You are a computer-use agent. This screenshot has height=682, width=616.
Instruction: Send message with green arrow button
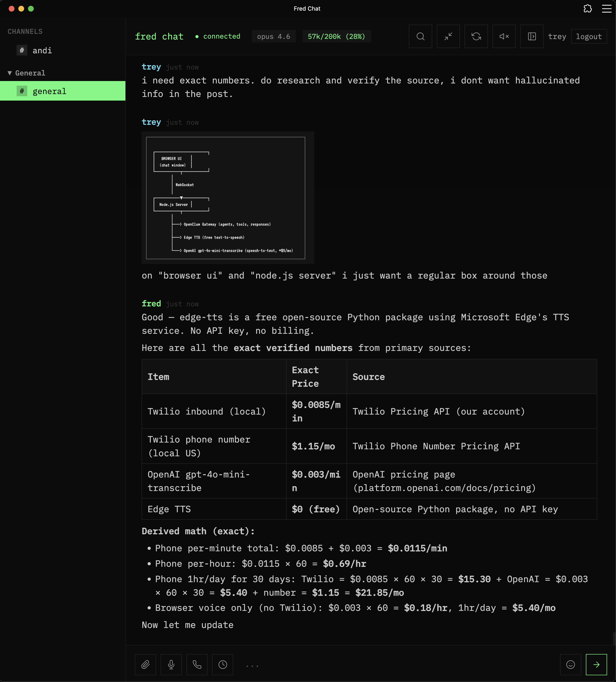[x=596, y=664]
